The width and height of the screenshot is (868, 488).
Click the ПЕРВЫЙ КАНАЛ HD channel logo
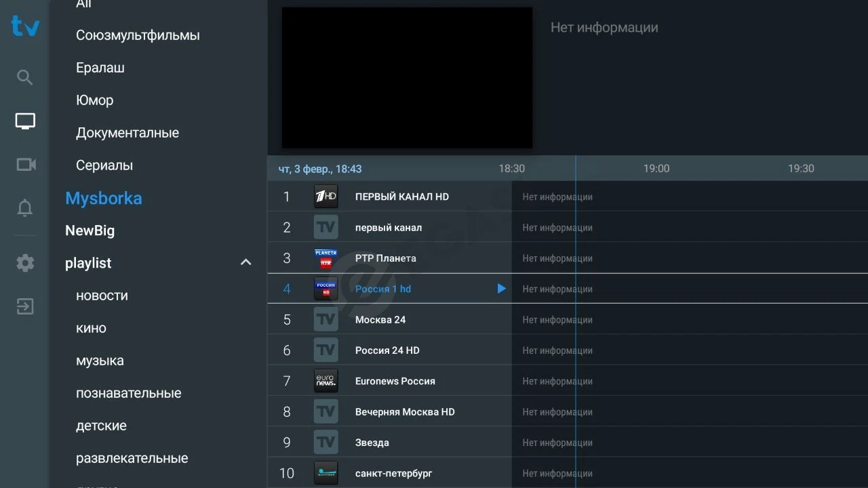pyautogui.click(x=325, y=197)
